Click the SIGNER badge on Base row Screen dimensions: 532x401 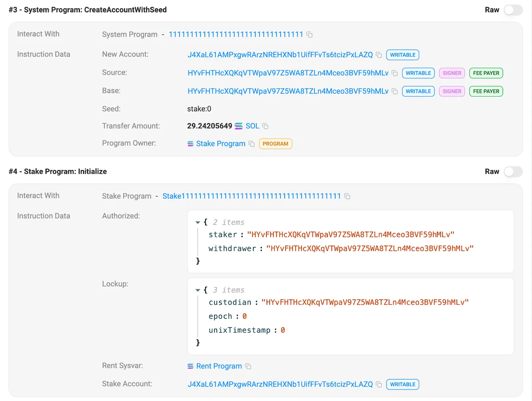[x=452, y=91]
